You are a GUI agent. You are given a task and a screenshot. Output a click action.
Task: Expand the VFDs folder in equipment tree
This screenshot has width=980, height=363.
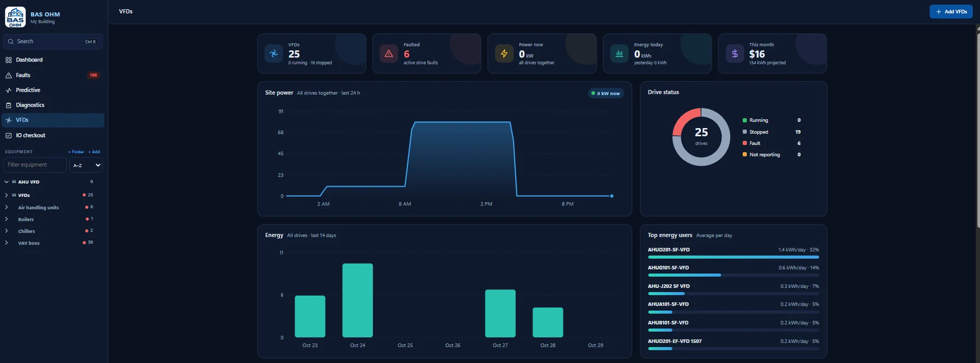tap(7, 195)
